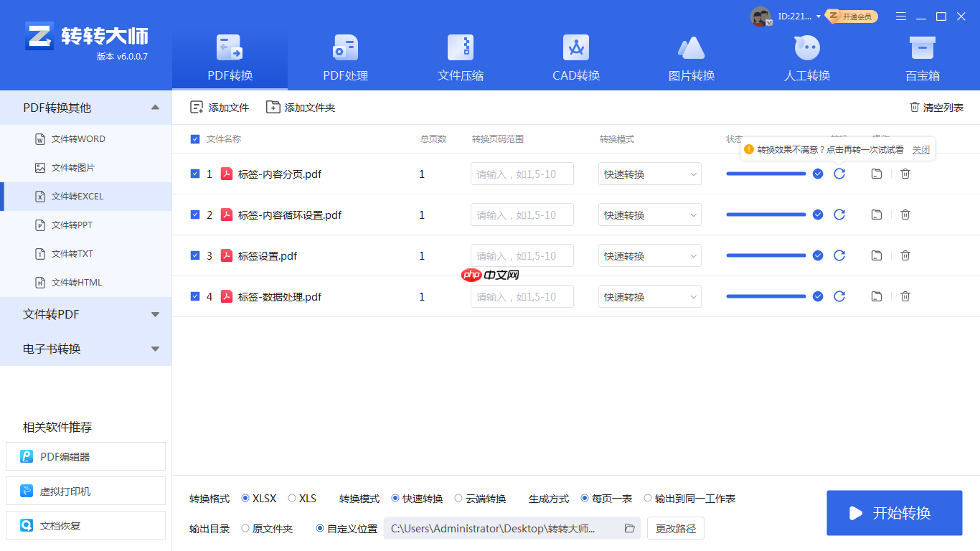Screen dimensions: 980x551
Task: Delete 标签-内容分页.pdf with trash icon
Action: pyautogui.click(x=905, y=174)
